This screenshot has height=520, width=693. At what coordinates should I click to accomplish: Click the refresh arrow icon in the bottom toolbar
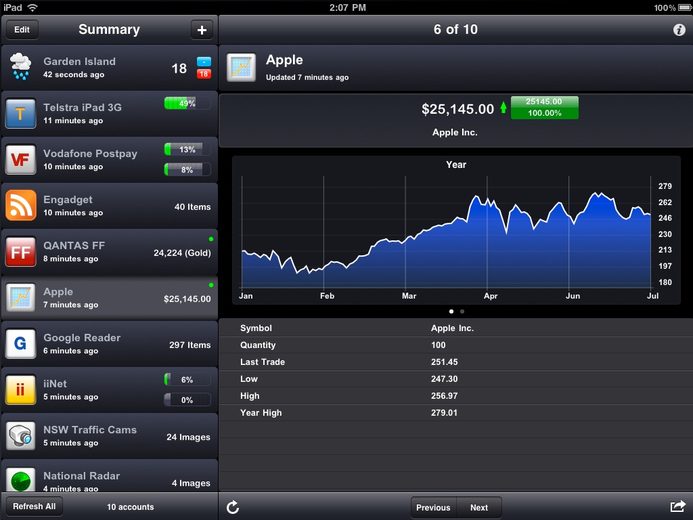pyautogui.click(x=233, y=507)
